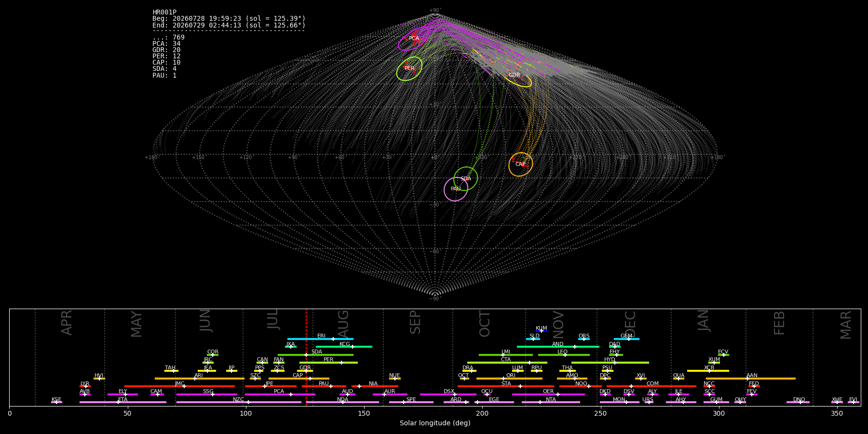
Task: Select the ERI cyan activity bar
Action: click(320, 339)
